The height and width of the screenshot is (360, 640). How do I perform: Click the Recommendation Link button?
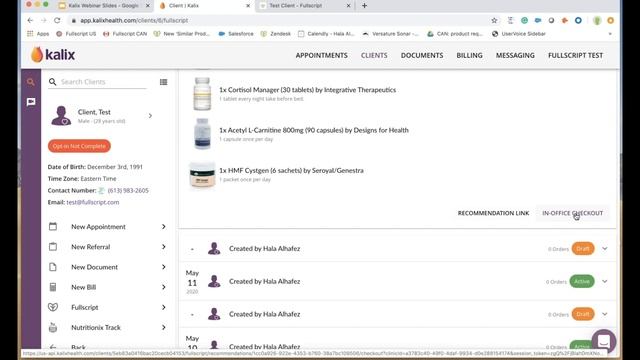[493, 213]
